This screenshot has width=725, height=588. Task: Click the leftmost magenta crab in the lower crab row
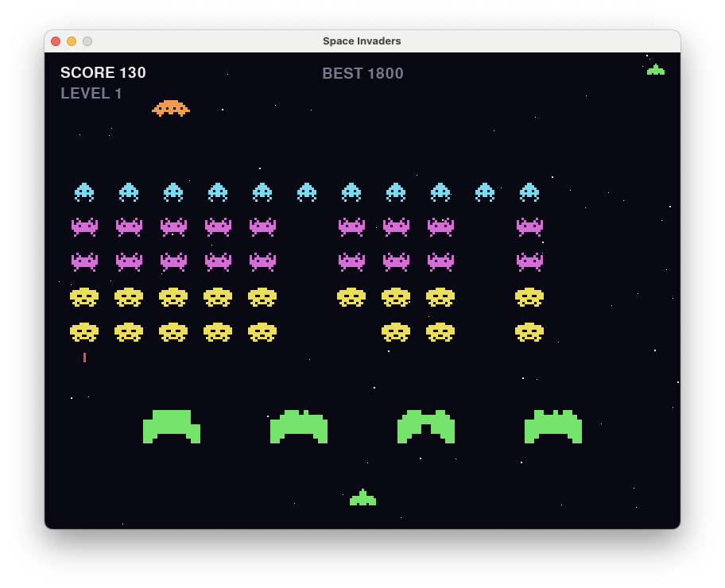(84, 261)
